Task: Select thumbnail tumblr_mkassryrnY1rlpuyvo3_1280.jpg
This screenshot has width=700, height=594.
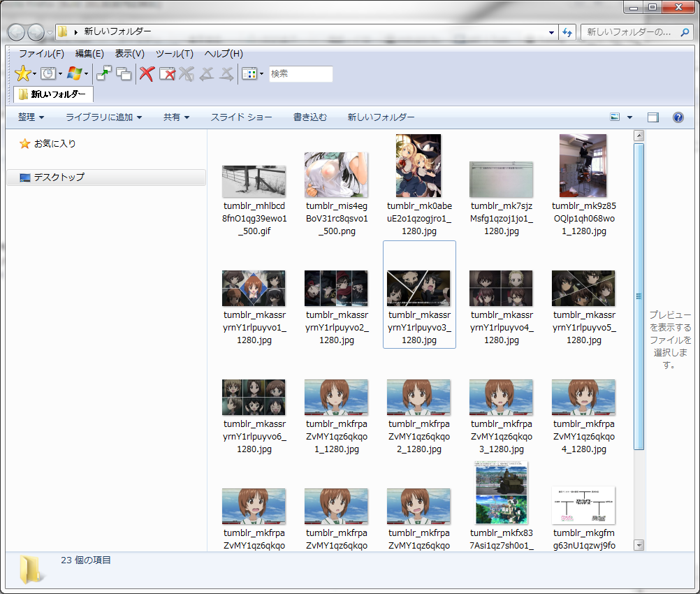Action: [418, 288]
